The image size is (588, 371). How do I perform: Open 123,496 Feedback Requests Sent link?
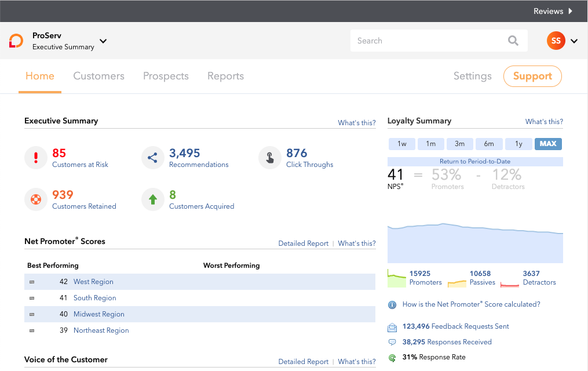[455, 326]
